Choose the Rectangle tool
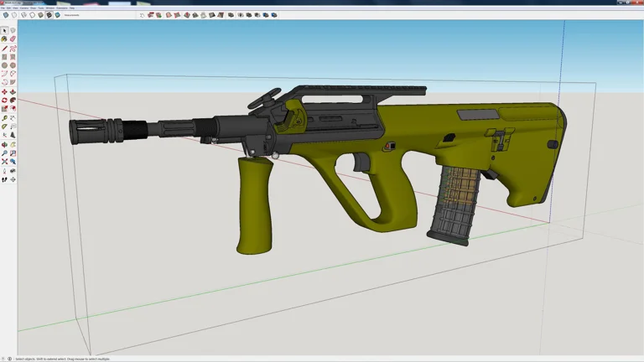This screenshot has width=644, height=362. coord(4,57)
